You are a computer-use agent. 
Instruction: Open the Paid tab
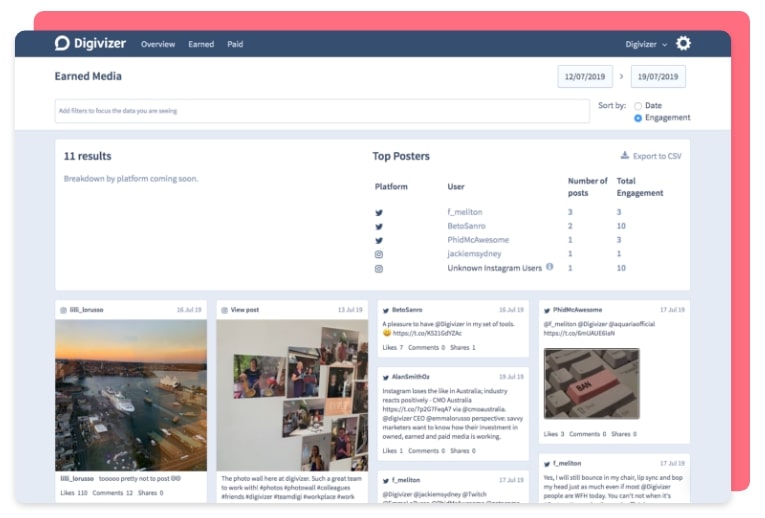point(235,44)
